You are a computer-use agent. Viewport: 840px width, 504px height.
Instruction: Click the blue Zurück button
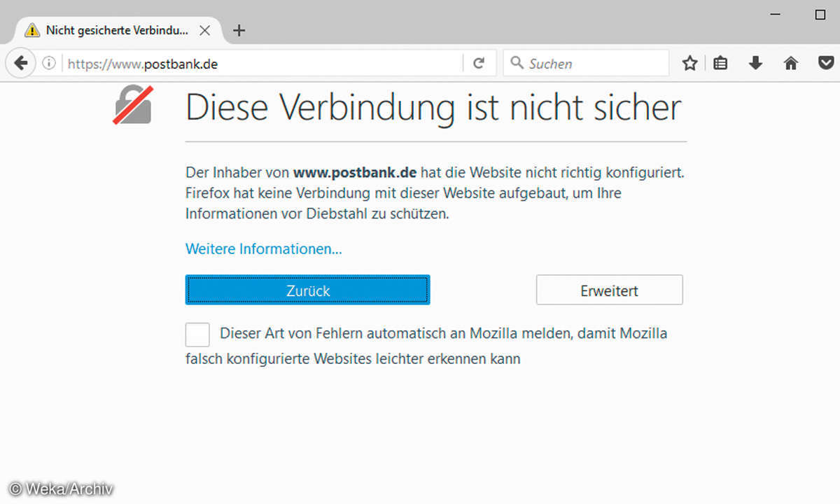(x=308, y=290)
